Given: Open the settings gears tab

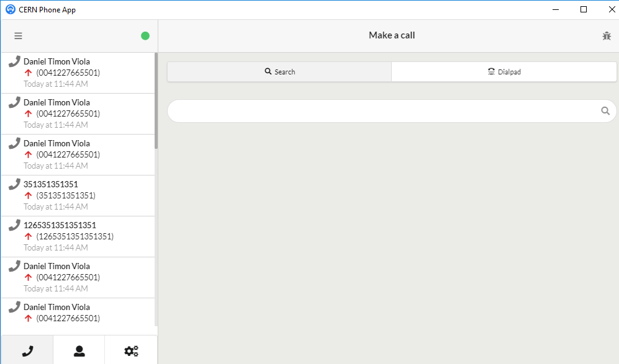Looking at the screenshot, I should 131,350.
